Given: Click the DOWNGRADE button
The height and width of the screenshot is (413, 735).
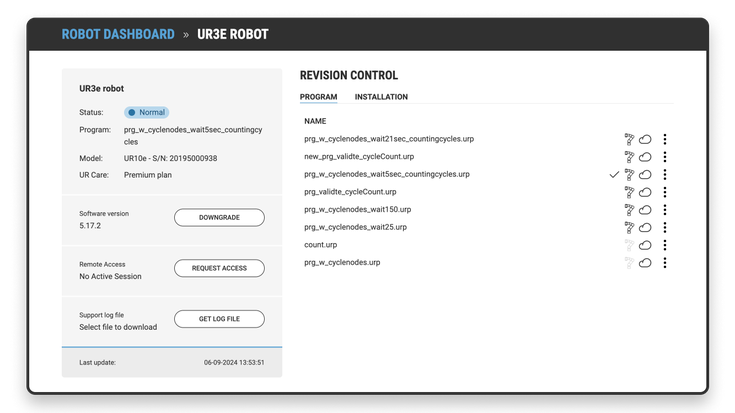Looking at the screenshot, I should pos(219,218).
